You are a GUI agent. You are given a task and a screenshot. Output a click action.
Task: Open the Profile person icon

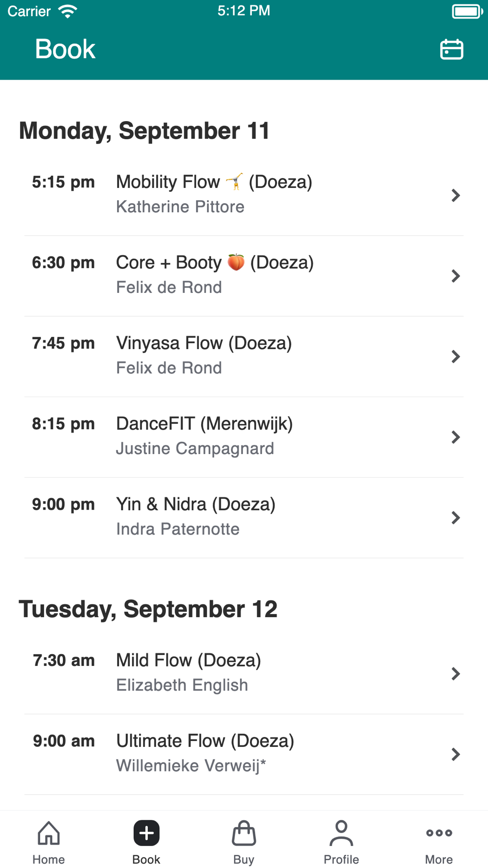(x=341, y=833)
